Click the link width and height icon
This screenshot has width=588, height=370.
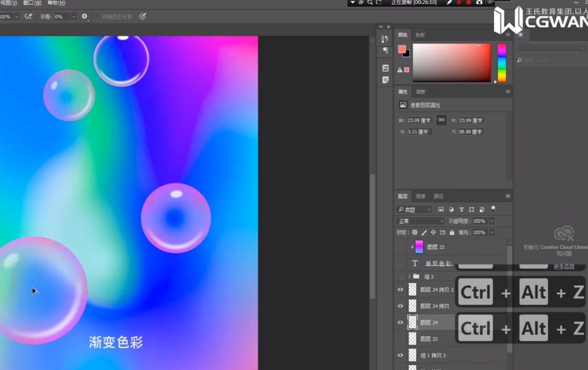441,120
